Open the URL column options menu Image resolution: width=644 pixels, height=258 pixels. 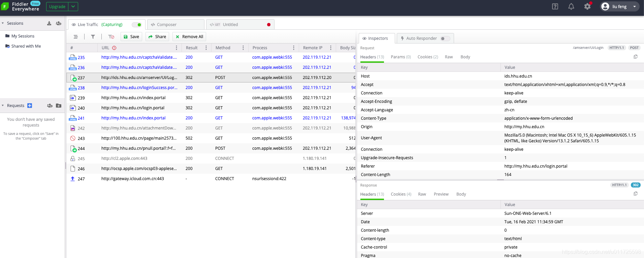[176, 48]
